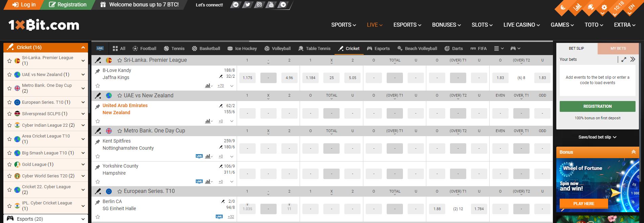Open +70 more markets for B-Love Kandy
Screen dimensions: 644x223
(220, 86)
